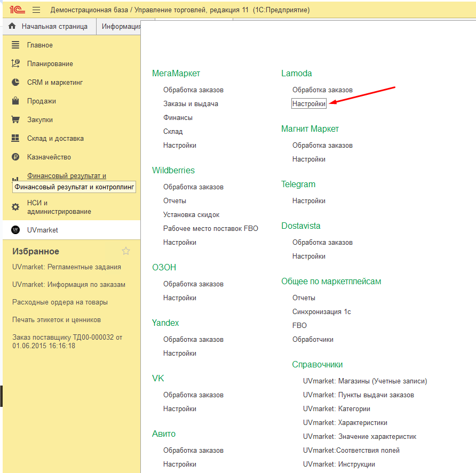Image resolution: width=476 pixels, height=473 pixels.
Task: Open МегаМаркет Заказы и выдача
Action: (191, 104)
